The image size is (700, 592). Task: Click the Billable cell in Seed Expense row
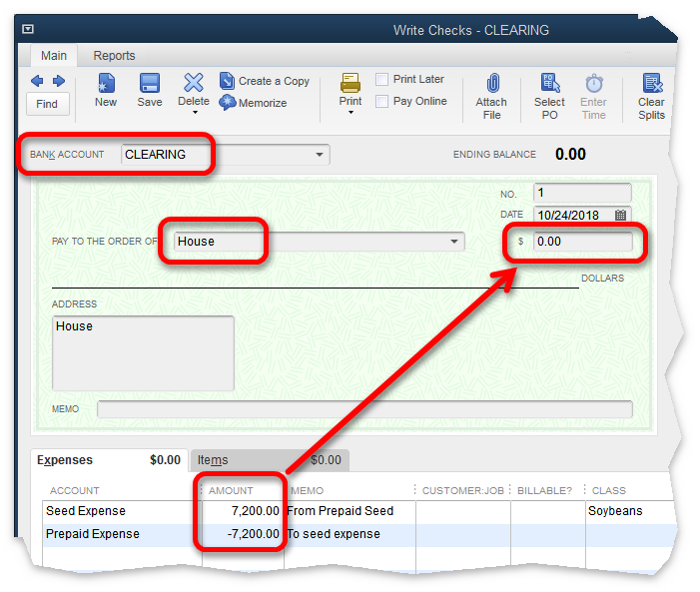point(548,511)
